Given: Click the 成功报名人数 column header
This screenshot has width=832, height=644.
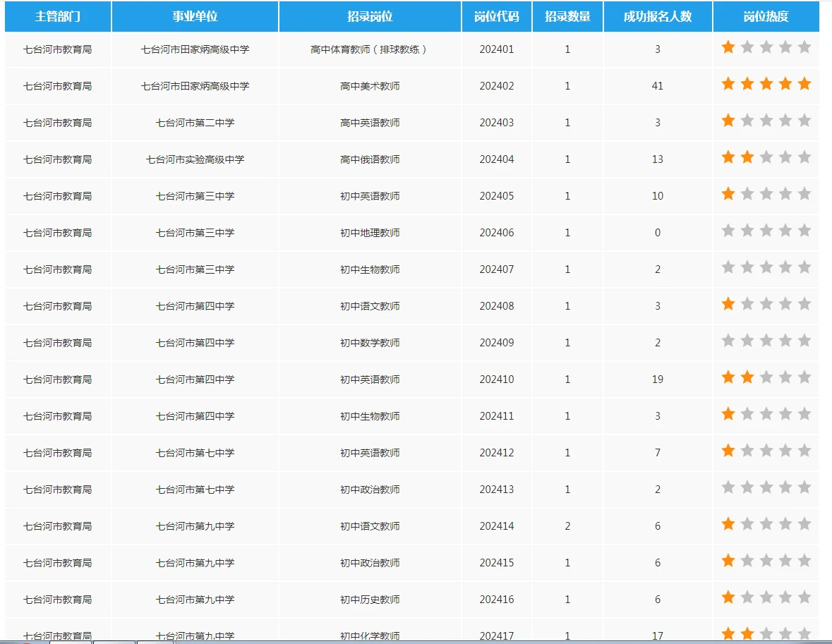Looking at the screenshot, I should [658, 16].
